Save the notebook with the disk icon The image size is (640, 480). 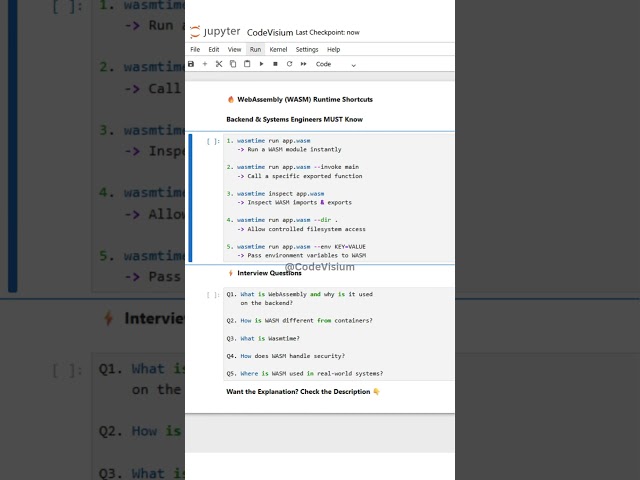[x=191, y=64]
